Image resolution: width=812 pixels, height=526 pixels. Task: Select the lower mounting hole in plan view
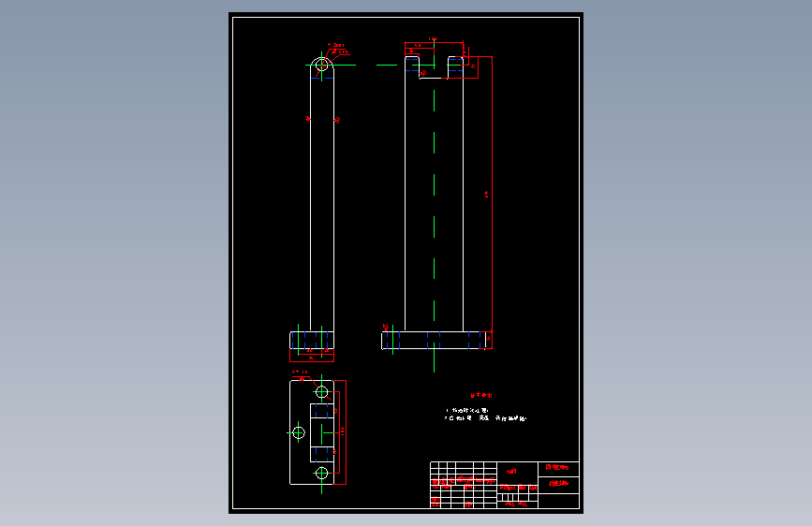pyautogui.click(x=321, y=473)
